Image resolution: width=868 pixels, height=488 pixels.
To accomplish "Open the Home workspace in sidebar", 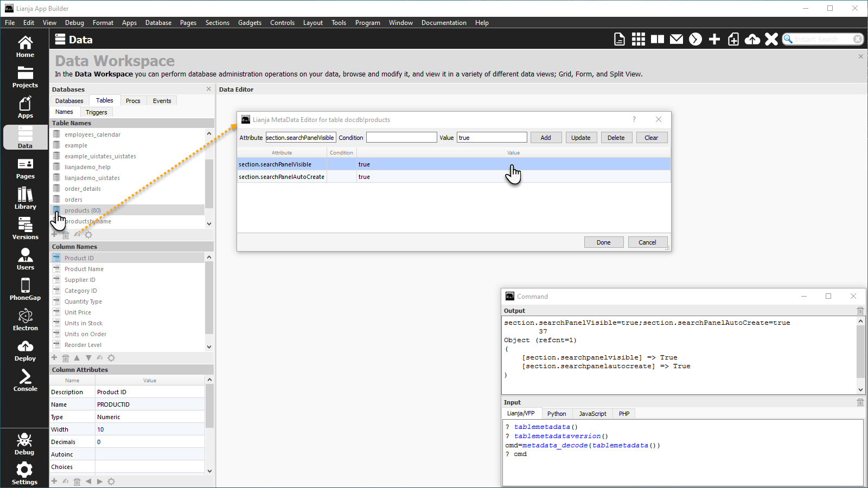I will click(25, 47).
